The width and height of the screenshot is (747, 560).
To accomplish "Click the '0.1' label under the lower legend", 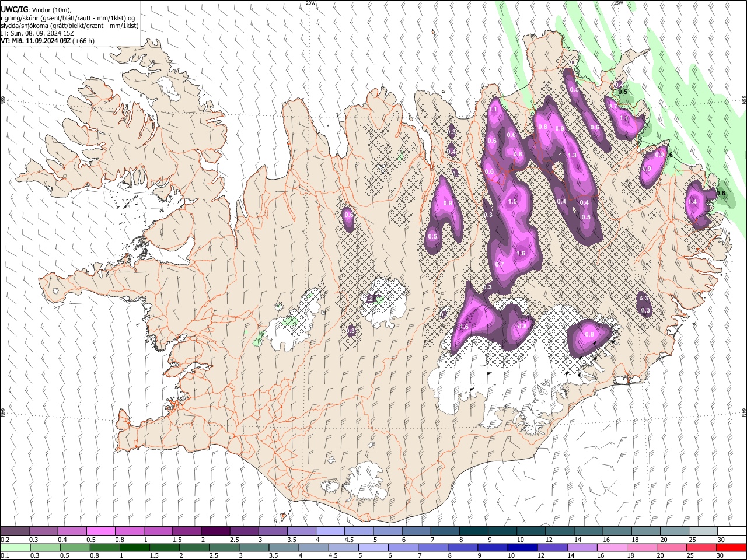I will [x=4, y=555].
